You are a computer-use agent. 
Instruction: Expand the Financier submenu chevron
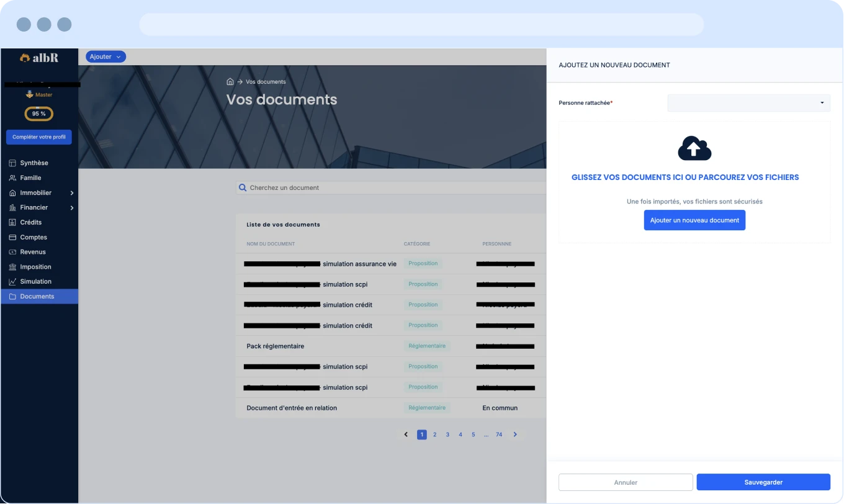(x=72, y=208)
